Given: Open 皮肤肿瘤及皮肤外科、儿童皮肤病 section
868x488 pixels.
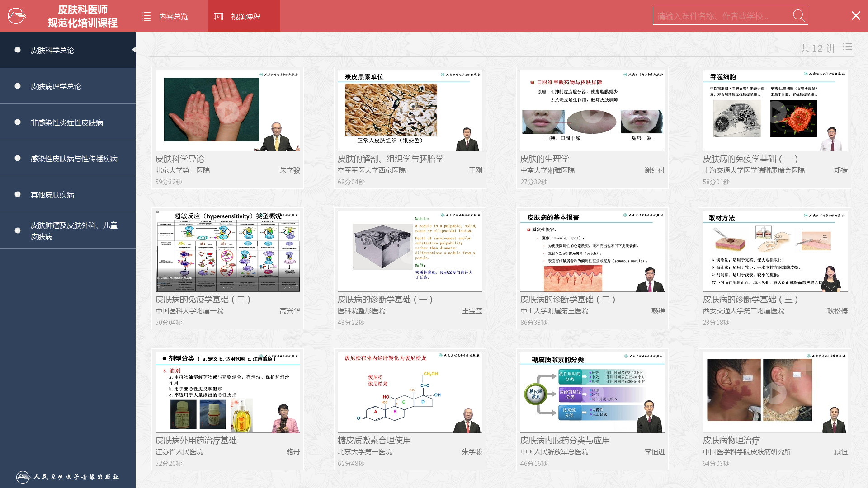Looking at the screenshot, I should click(74, 230).
